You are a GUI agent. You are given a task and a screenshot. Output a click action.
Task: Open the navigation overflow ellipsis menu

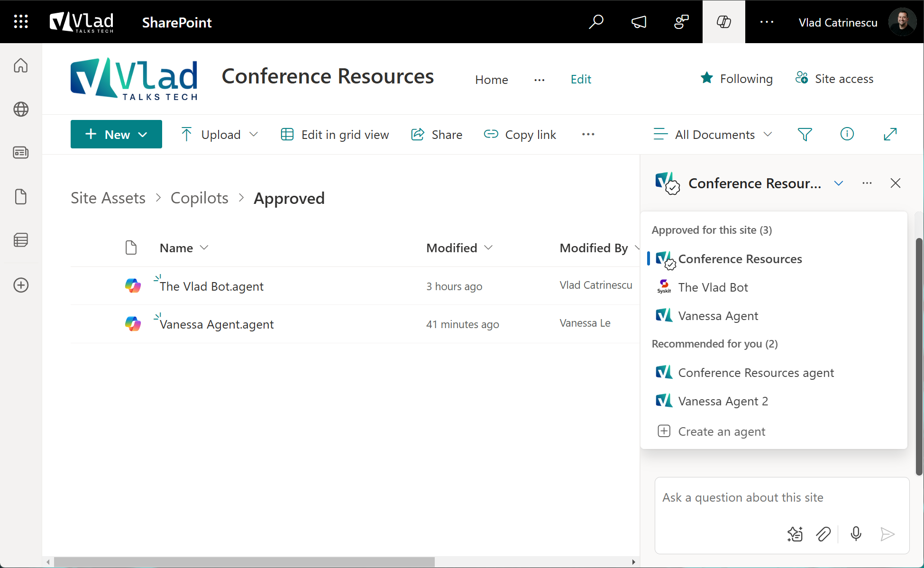click(539, 79)
